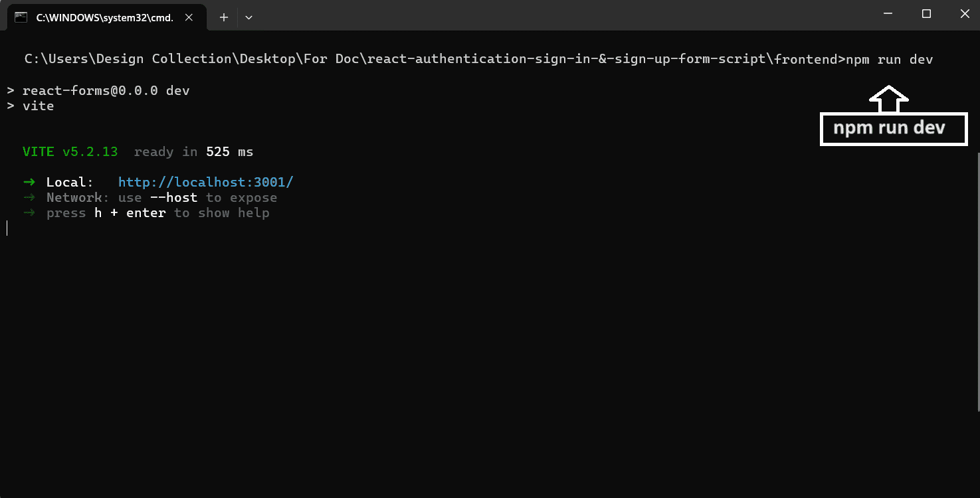Click the VITE v5.2.13 version text
The image size is (980, 498).
pos(70,152)
